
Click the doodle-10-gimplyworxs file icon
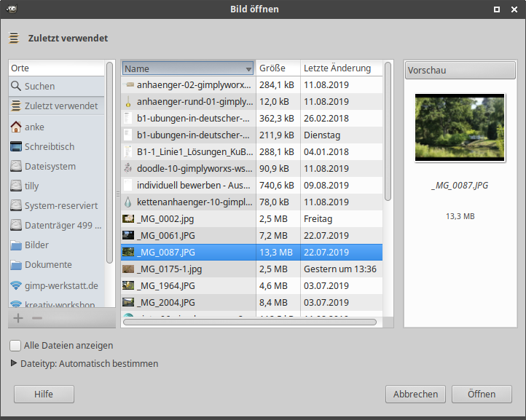coord(127,168)
